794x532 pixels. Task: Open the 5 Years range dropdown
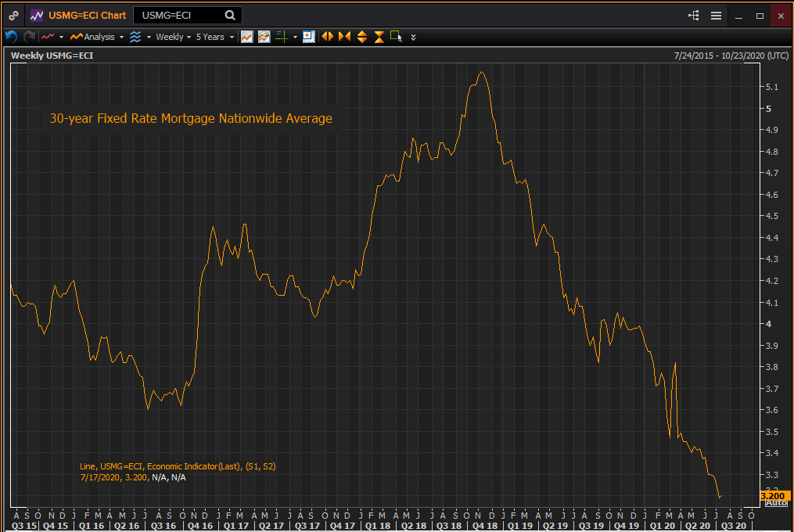(x=214, y=37)
